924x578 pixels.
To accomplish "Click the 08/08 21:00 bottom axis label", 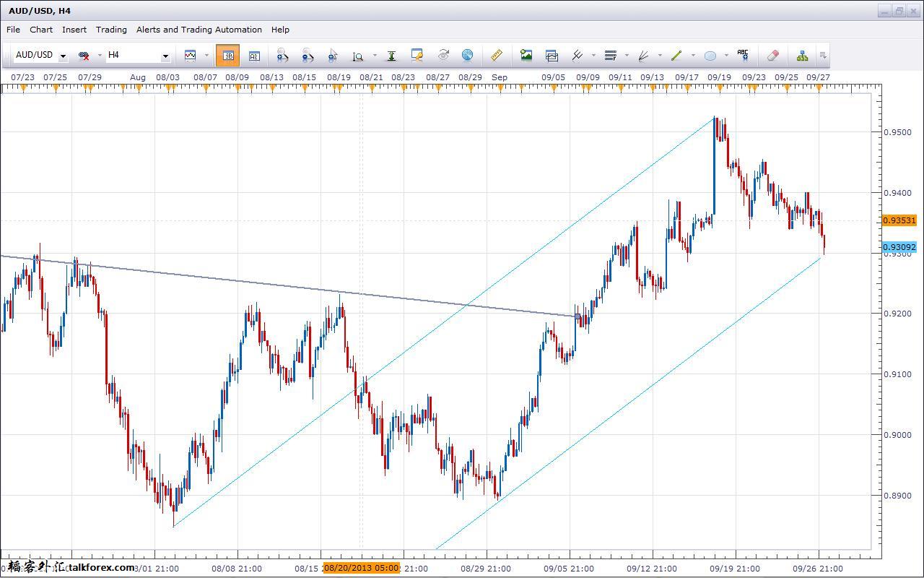I will pyautogui.click(x=237, y=569).
